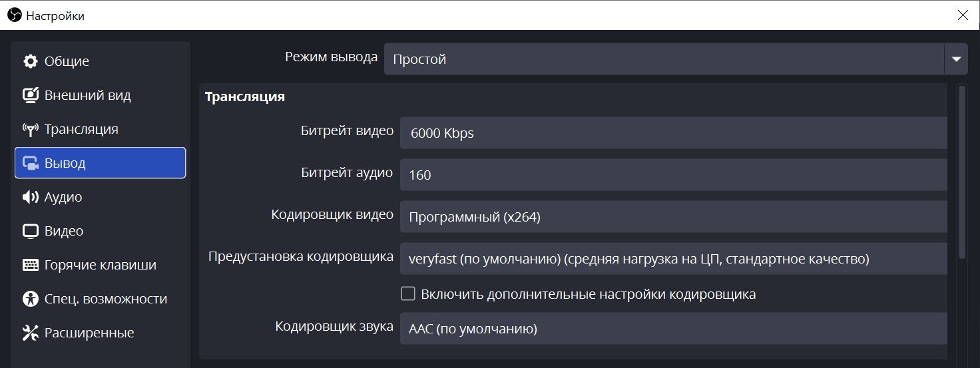Image resolution: width=980 pixels, height=368 pixels.
Task: Click the vertical scrollbar of the settings panel
Action: click(961, 173)
